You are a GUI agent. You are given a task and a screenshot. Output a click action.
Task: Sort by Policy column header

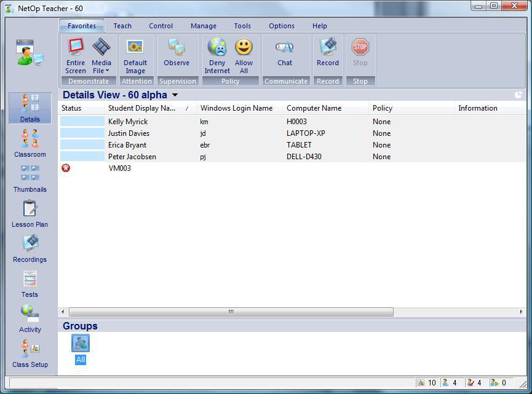[x=411, y=108]
